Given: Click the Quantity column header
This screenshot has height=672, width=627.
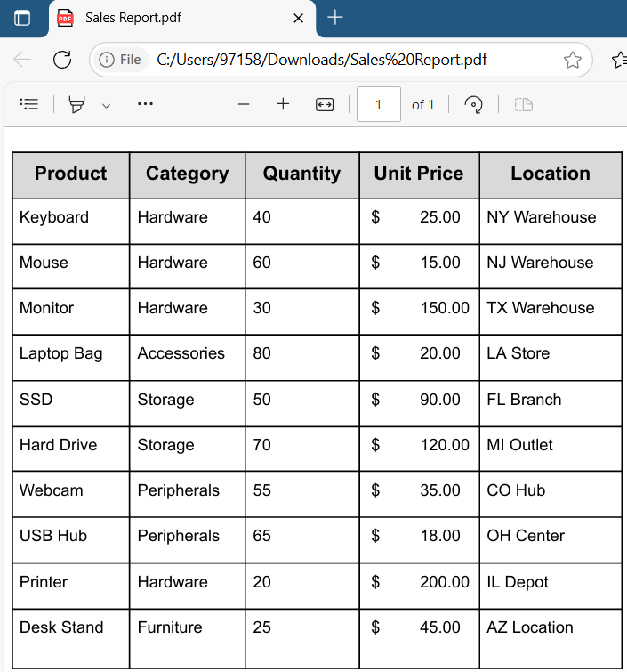Looking at the screenshot, I should [x=301, y=174].
